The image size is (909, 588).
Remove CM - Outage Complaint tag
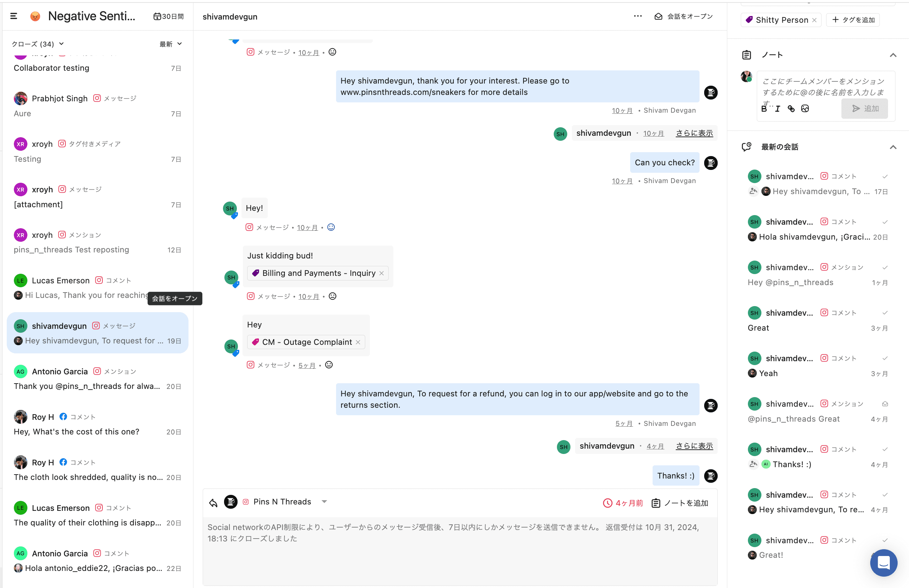click(x=358, y=342)
